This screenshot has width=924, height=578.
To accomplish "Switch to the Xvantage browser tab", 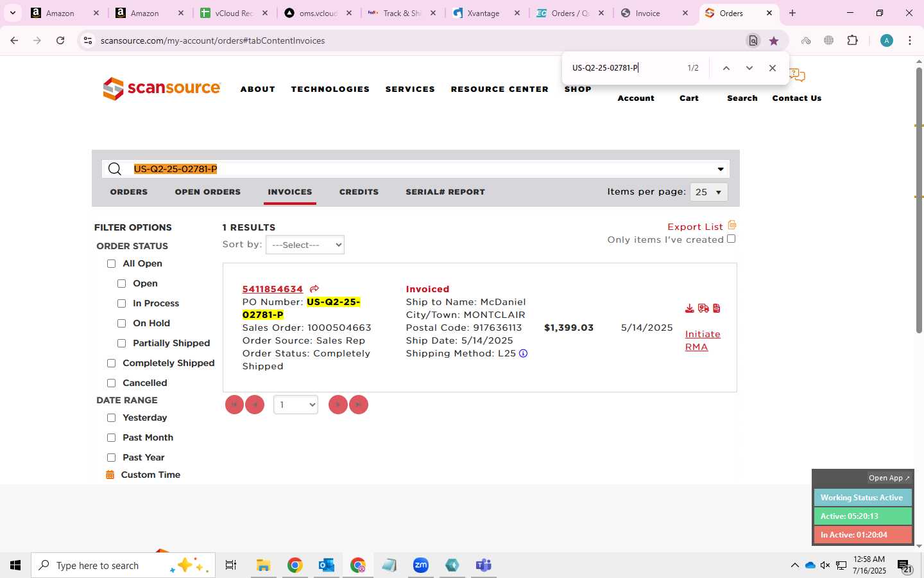I will [x=487, y=13].
